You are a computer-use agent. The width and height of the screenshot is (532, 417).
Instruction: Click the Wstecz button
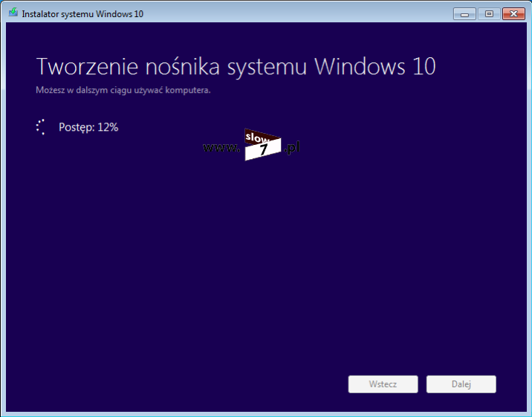(383, 384)
